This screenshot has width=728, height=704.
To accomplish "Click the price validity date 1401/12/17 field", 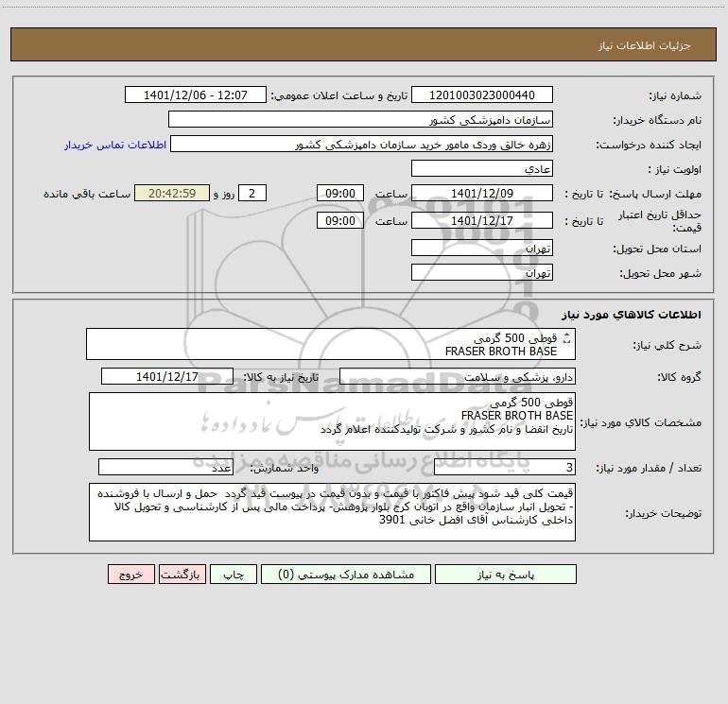I will (482, 220).
